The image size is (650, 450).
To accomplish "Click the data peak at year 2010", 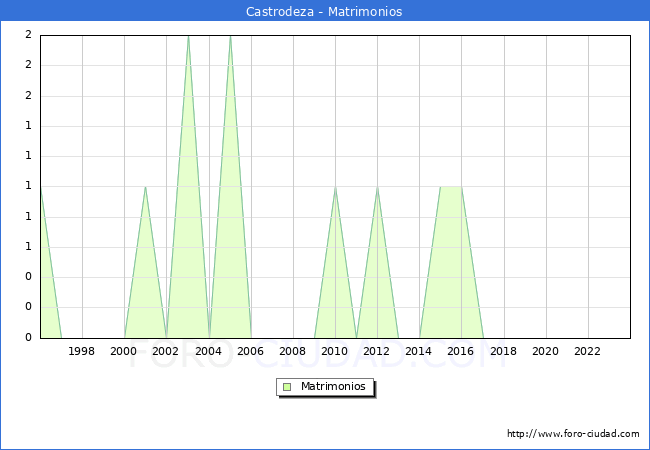I will point(335,187).
